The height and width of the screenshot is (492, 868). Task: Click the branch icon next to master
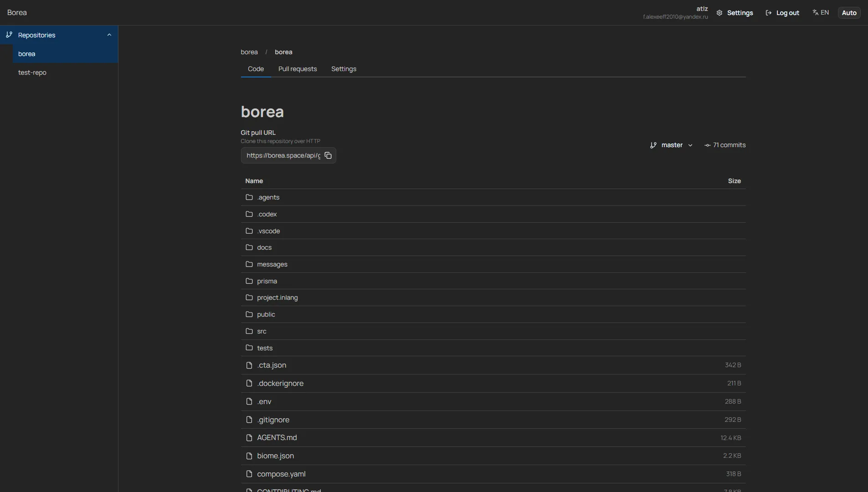click(x=653, y=145)
